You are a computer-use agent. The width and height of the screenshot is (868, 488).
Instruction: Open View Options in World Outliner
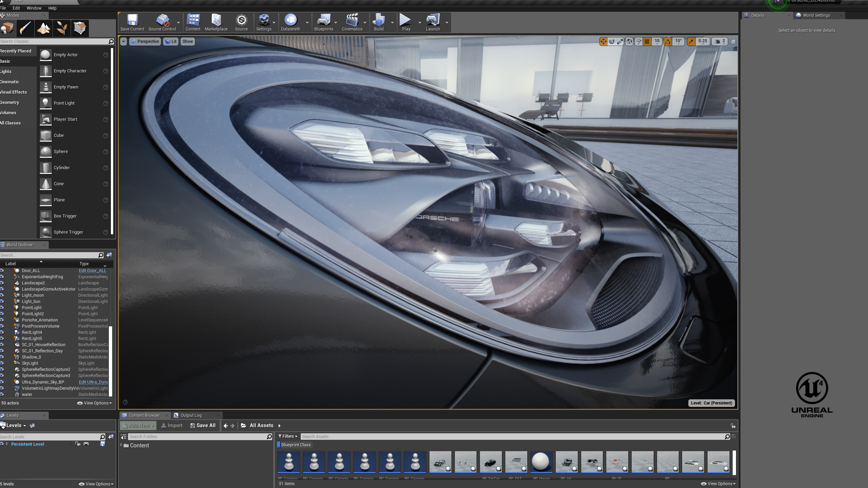(94, 403)
